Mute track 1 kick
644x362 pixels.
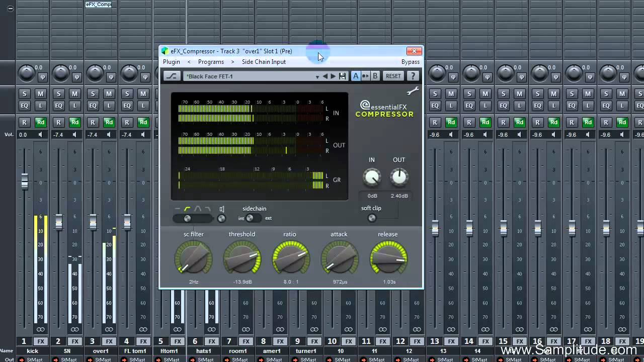click(x=41, y=94)
